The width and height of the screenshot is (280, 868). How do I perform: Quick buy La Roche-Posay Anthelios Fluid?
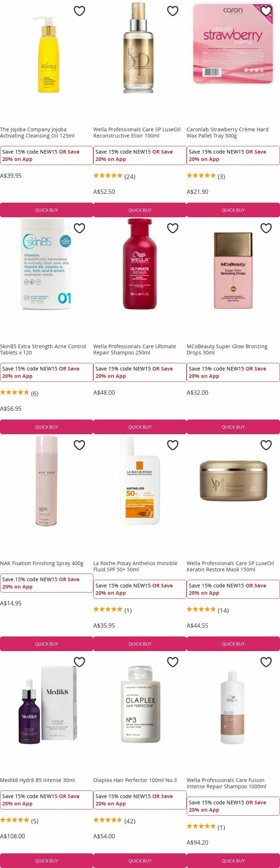pos(140,644)
